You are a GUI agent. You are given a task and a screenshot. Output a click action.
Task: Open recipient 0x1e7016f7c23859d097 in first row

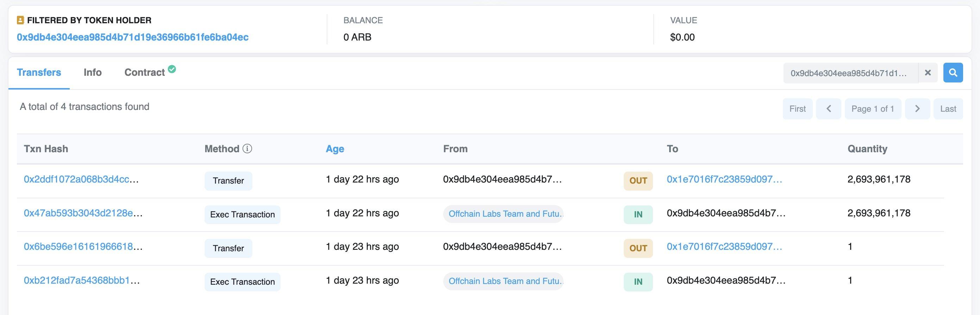(724, 179)
